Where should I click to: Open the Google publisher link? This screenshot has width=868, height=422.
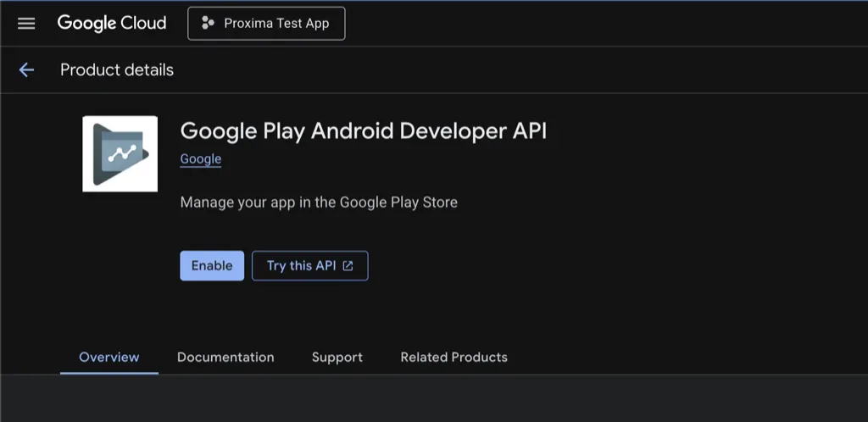[201, 159]
